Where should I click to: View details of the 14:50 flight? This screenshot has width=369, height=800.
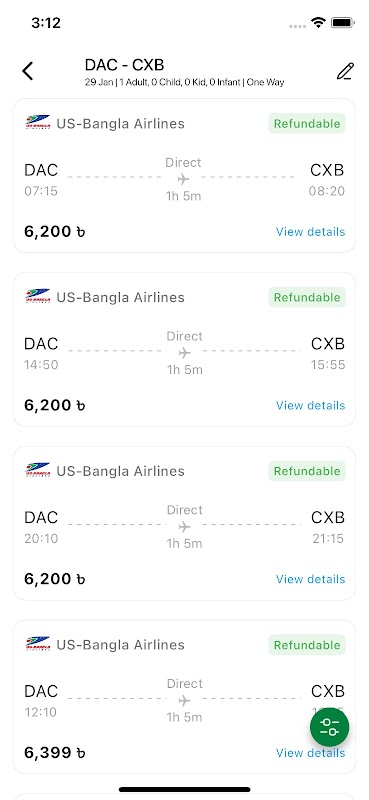[x=310, y=405]
